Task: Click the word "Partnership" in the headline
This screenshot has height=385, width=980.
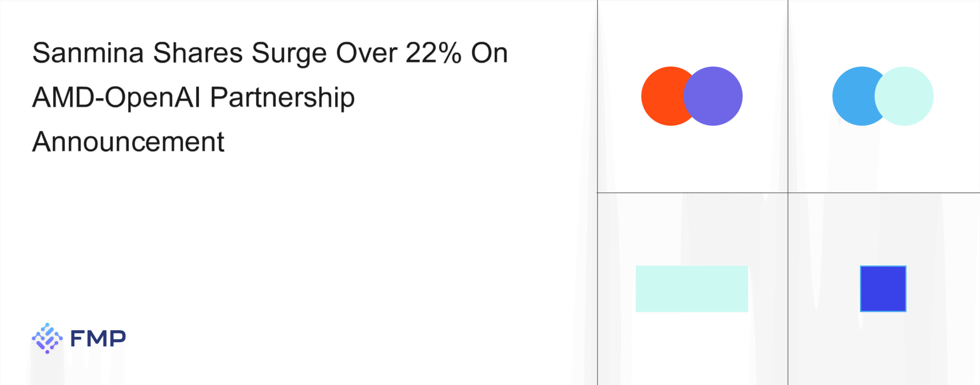Action: coord(283,97)
